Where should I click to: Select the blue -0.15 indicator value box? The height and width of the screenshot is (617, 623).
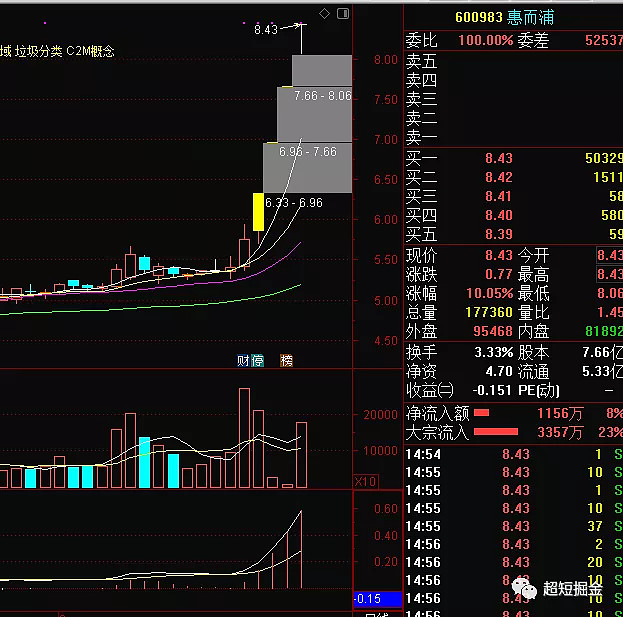point(377,598)
